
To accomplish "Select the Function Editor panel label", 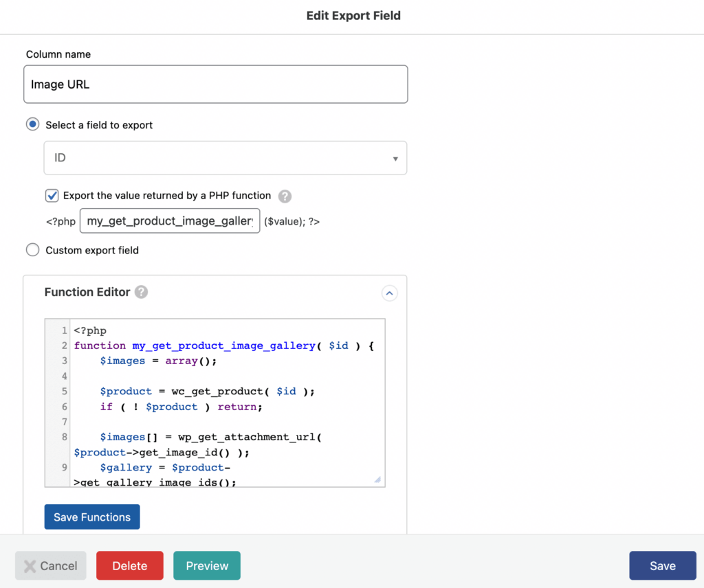I will (89, 292).
